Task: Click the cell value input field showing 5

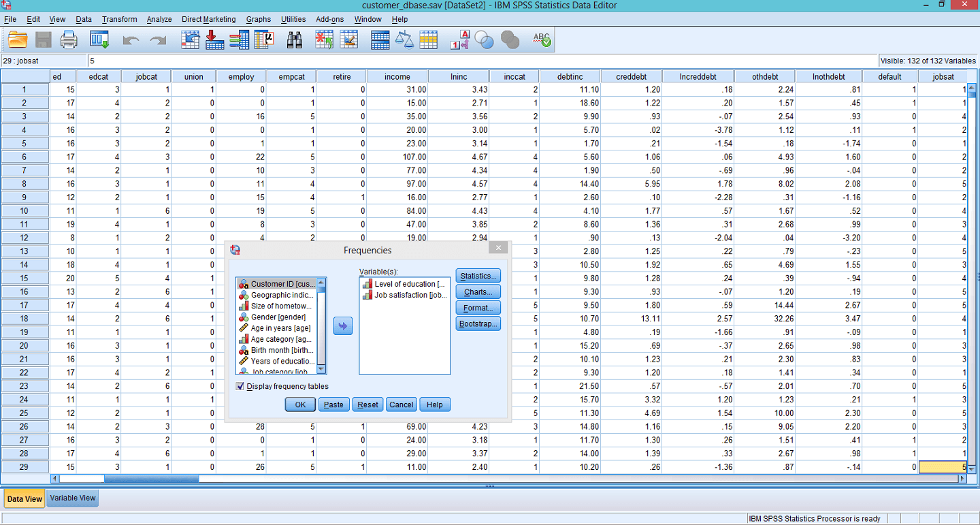Action: (x=483, y=61)
